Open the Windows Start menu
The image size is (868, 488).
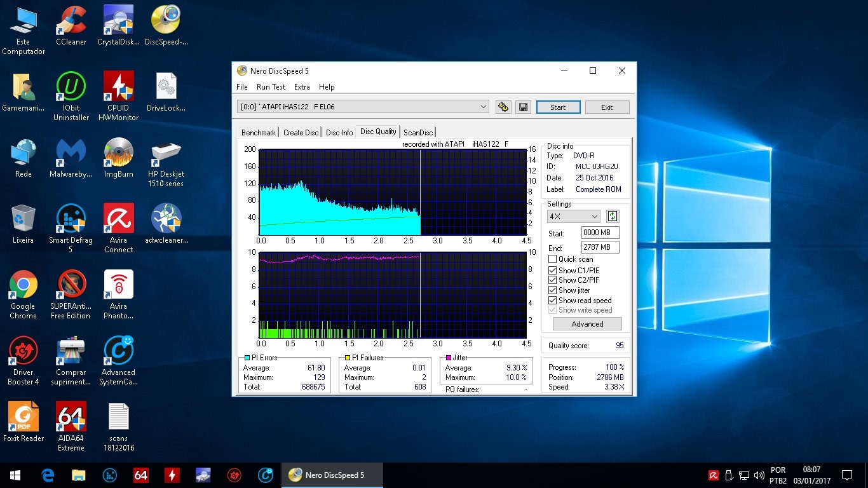(15, 475)
